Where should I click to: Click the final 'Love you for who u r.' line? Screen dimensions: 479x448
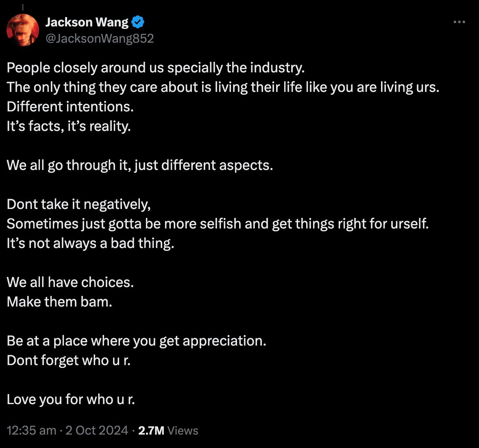tap(71, 399)
